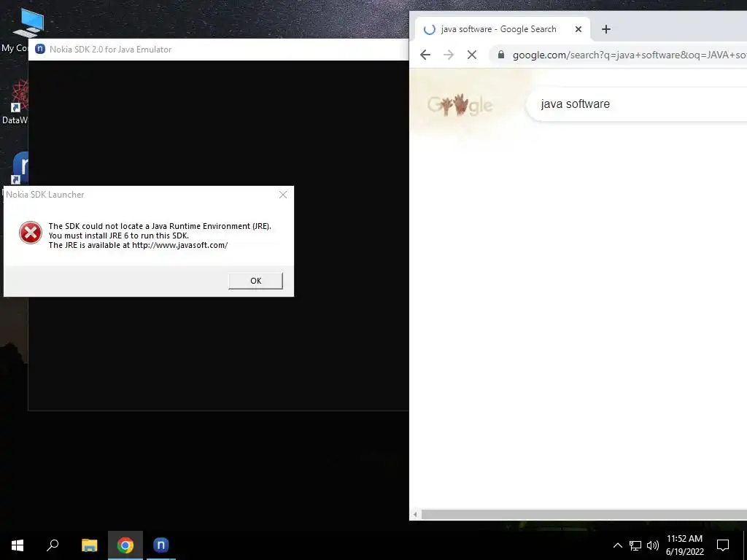This screenshot has height=560, width=747.
Task: Open the notification center icon
Action: 723,545
